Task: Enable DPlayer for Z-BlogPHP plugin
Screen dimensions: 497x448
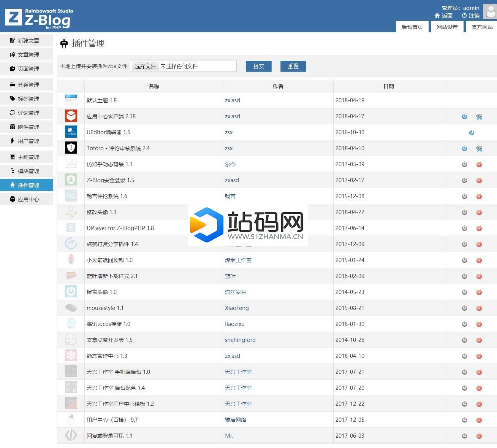Action: pyautogui.click(x=464, y=229)
